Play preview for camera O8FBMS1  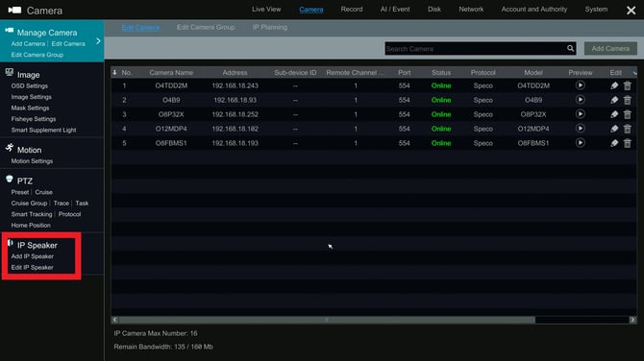(580, 143)
